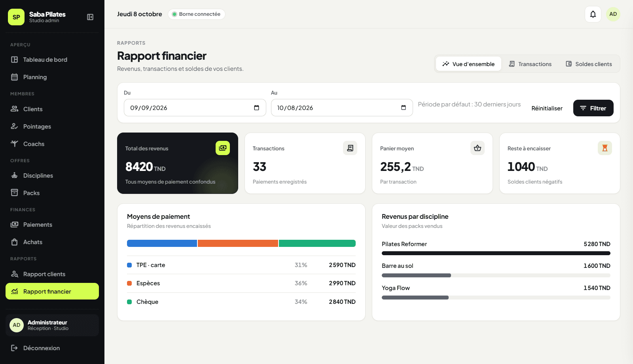Click the Panier moyen basket icon
This screenshot has width=633, height=364.
[478, 148]
